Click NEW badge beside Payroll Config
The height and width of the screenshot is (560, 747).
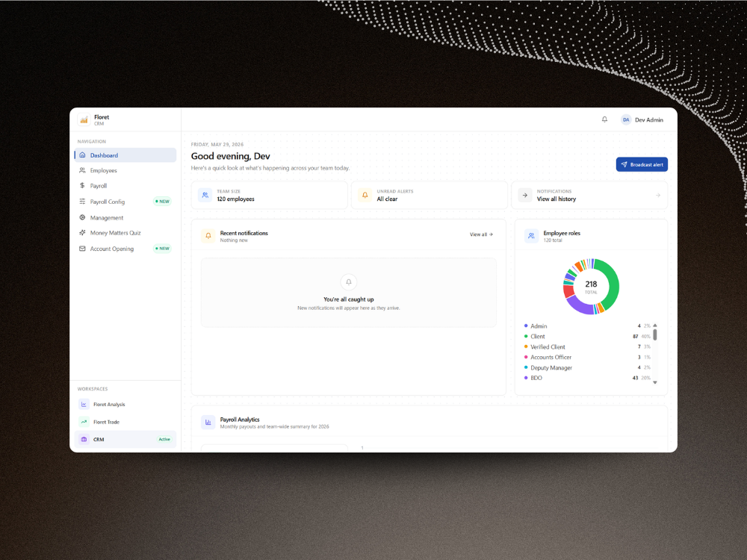point(162,202)
